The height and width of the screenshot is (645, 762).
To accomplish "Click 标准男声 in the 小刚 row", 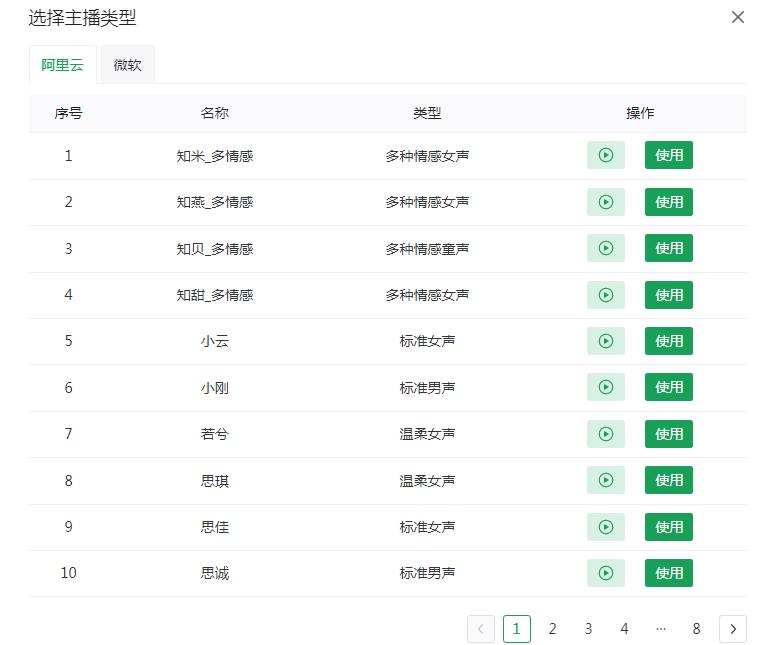I will click(427, 388).
